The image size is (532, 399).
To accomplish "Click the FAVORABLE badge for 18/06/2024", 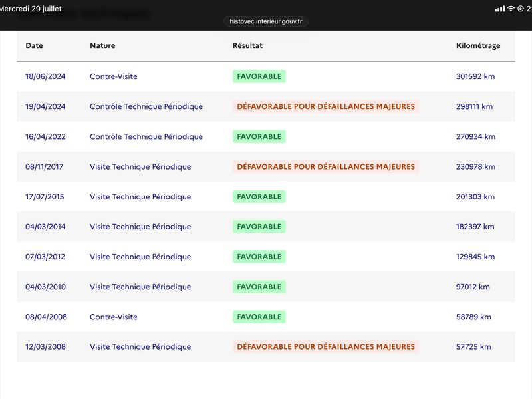I will click(x=259, y=76).
